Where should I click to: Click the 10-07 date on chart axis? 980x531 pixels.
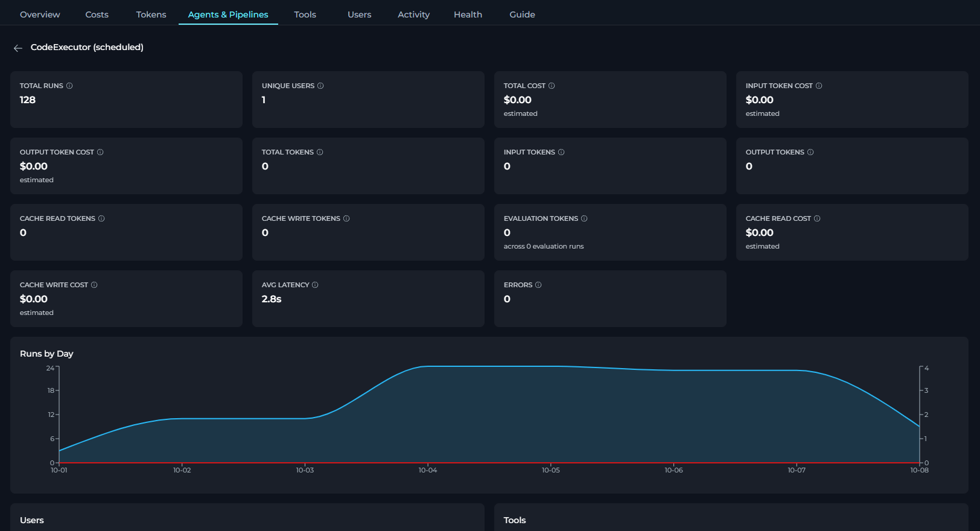pos(797,470)
